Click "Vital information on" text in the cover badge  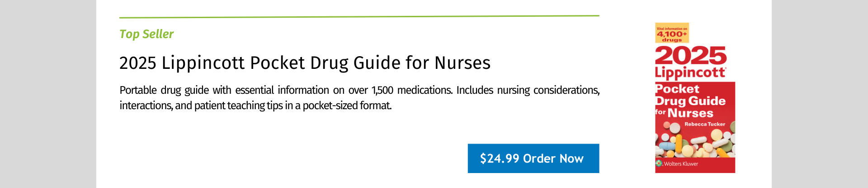[x=672, y=29]
